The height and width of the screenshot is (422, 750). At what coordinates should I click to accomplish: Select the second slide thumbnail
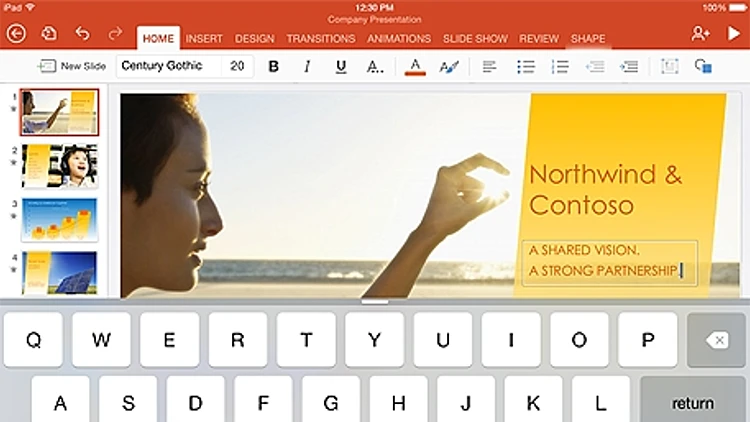[60, 166]
